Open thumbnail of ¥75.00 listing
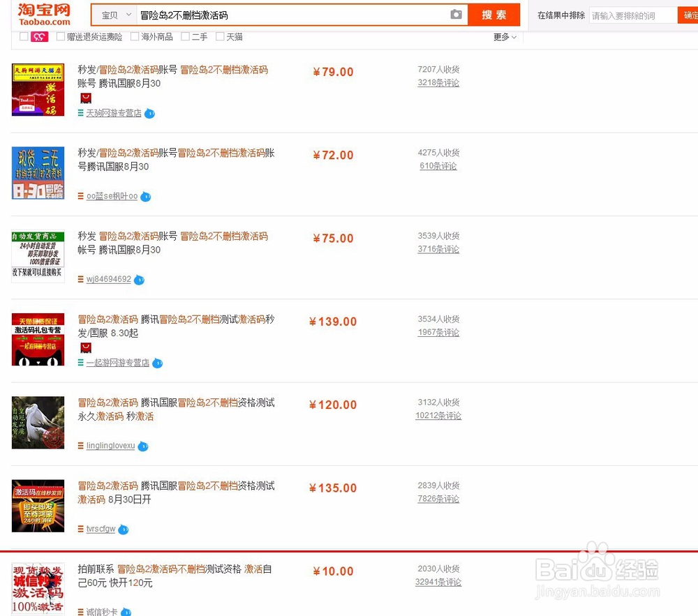 pyautogui.click(x=38, y=256)
